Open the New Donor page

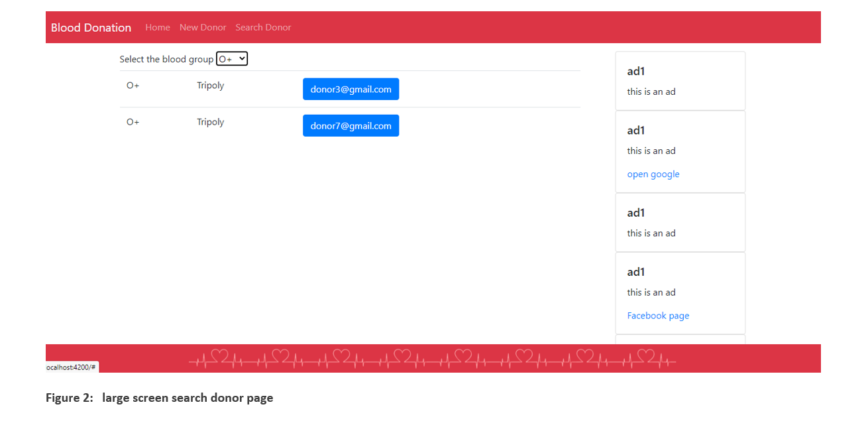tap(203, 27)
